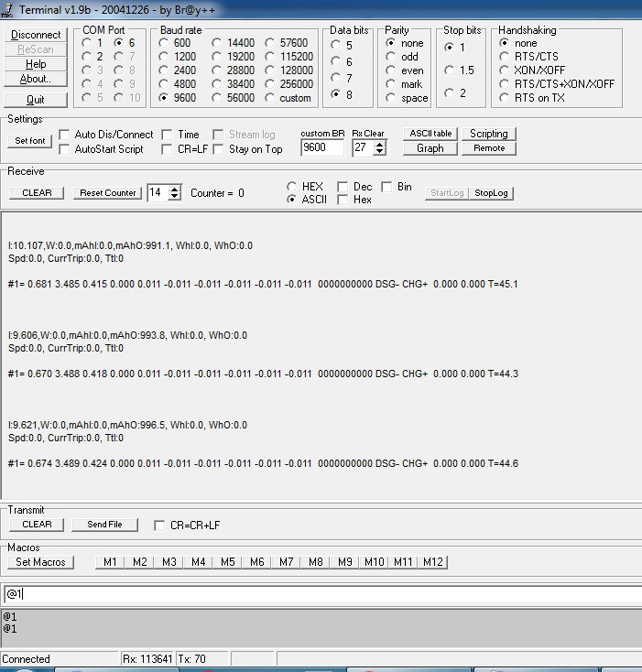Click the About.. button
The image size is (642, 672).
(x=36, y=79)
